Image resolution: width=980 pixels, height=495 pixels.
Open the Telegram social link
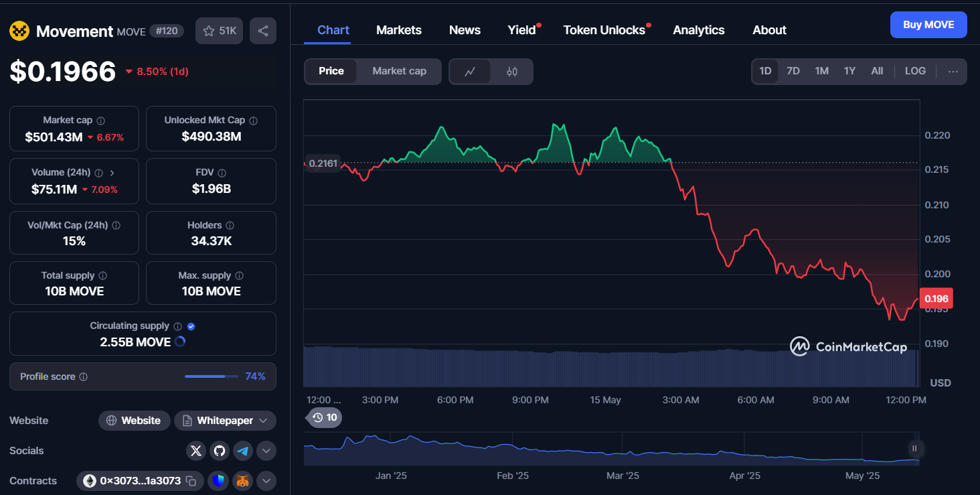pos(243,451)
